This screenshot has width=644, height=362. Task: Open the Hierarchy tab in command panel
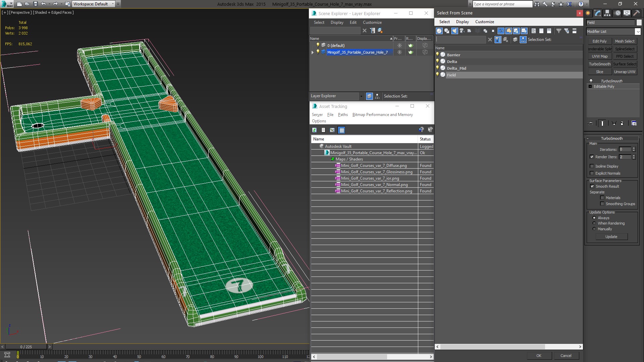(607, 13)
